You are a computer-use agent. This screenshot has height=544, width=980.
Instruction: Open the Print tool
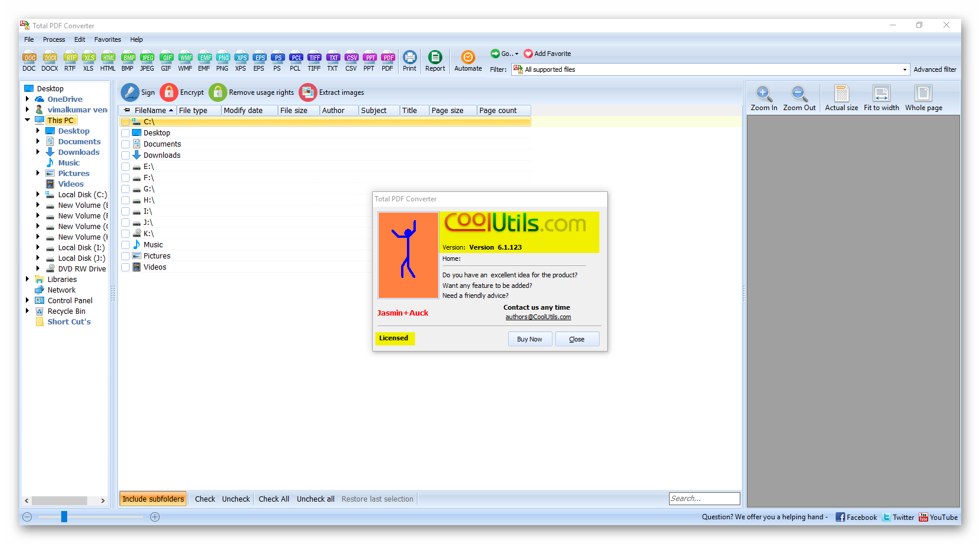click(x=410, y=61)
